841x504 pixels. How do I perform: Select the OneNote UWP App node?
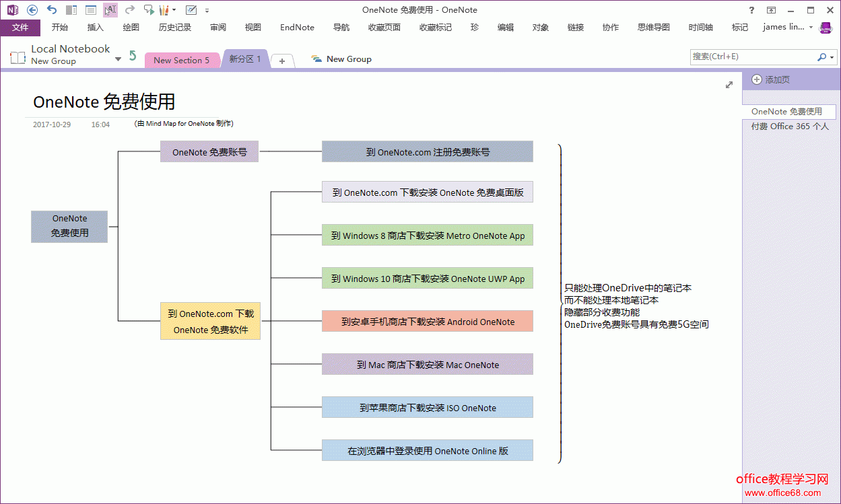tap(428, 279)
